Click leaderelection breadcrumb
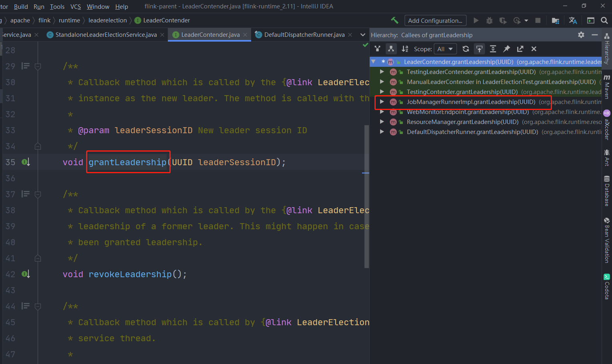Screen dimensions: 612x364 tap(108, 20)
